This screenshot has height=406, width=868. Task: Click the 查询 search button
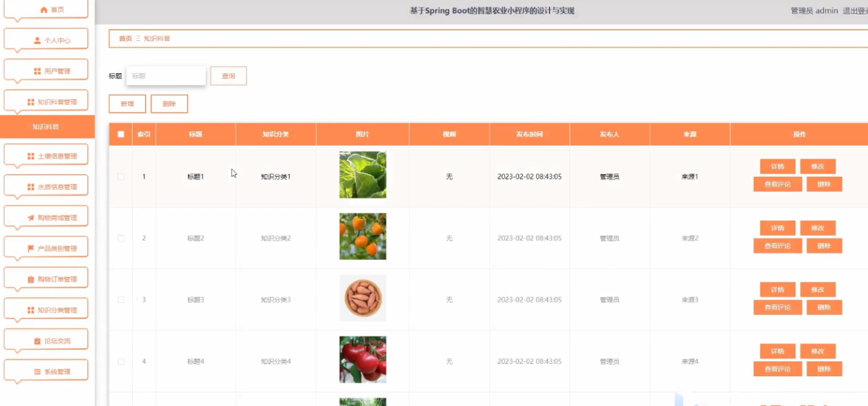coord(228,76)
